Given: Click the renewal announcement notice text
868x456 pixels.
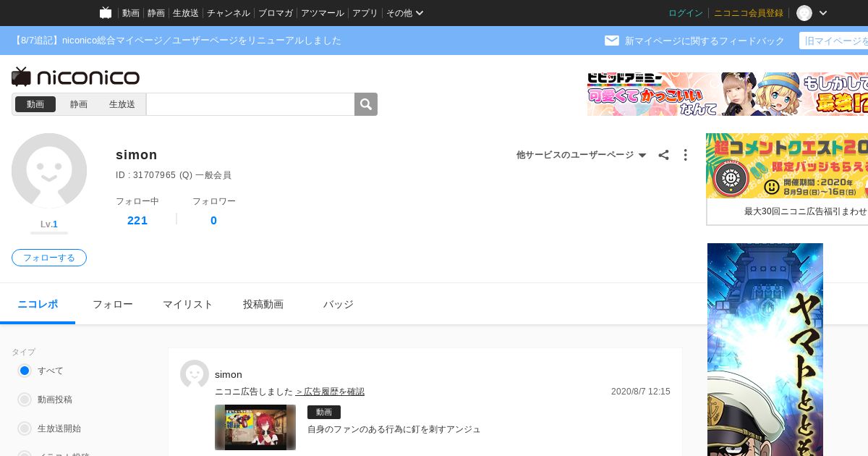Looking at the screenshot, I should (176, 41).
